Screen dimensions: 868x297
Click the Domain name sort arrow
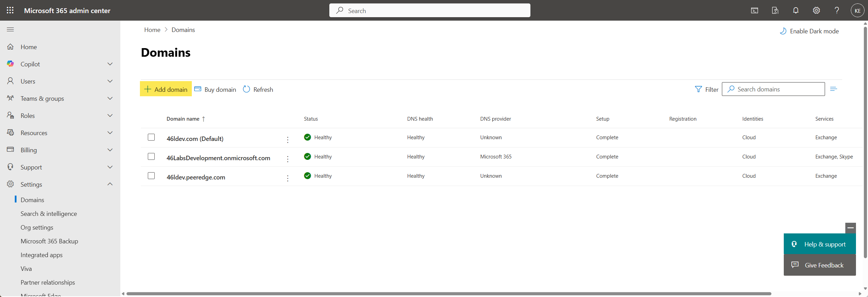point(204,119)
